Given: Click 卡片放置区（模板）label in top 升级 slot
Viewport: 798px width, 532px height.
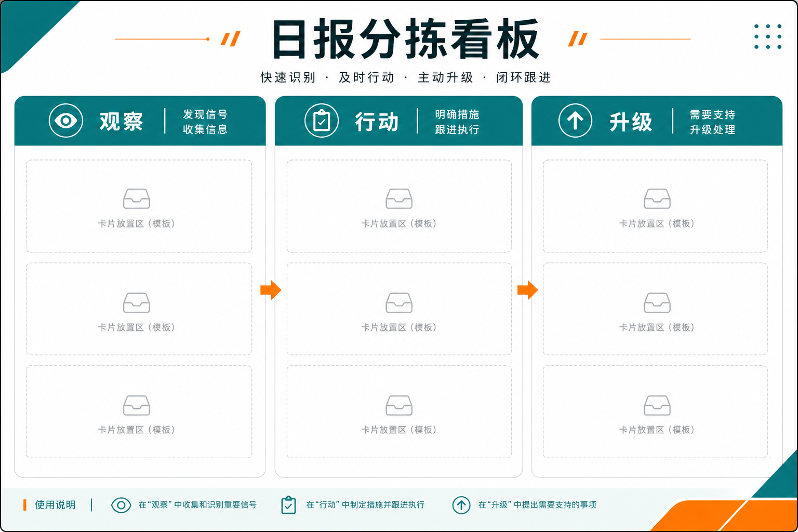Looking at the screenshot, I should 657,223.
